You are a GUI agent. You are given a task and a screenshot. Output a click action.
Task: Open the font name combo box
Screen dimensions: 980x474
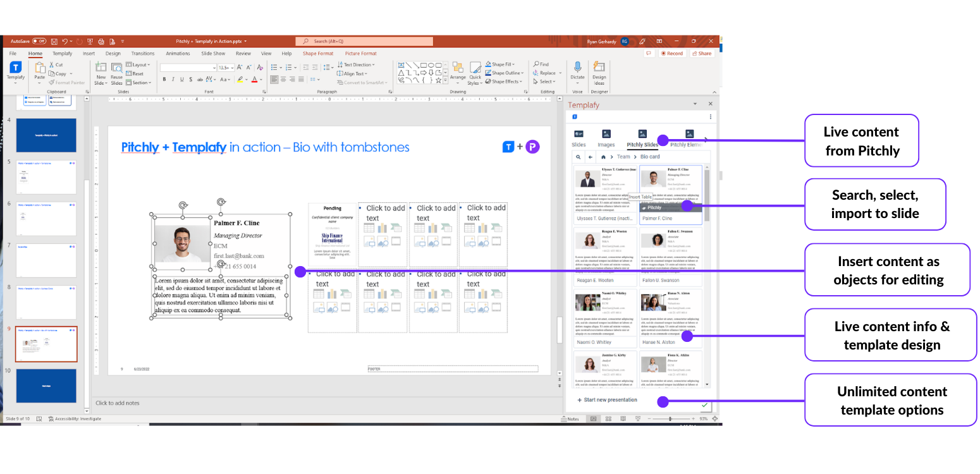188,67
